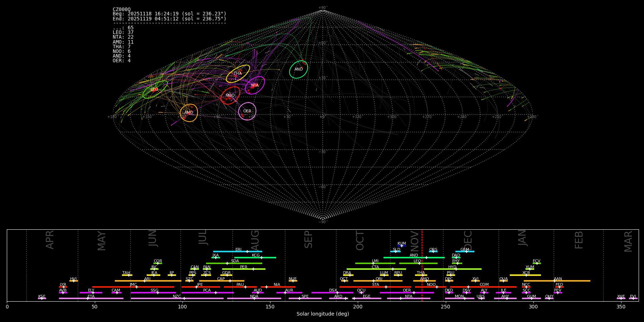Click the SPE bar in shower timeline
Viewport: 644px width, 322px height.
305,298
